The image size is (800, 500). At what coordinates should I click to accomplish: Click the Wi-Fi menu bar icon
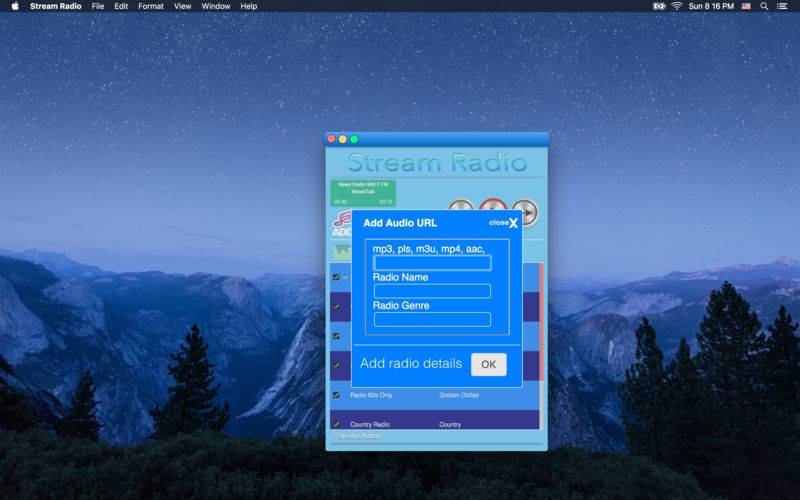pos(677,6)
